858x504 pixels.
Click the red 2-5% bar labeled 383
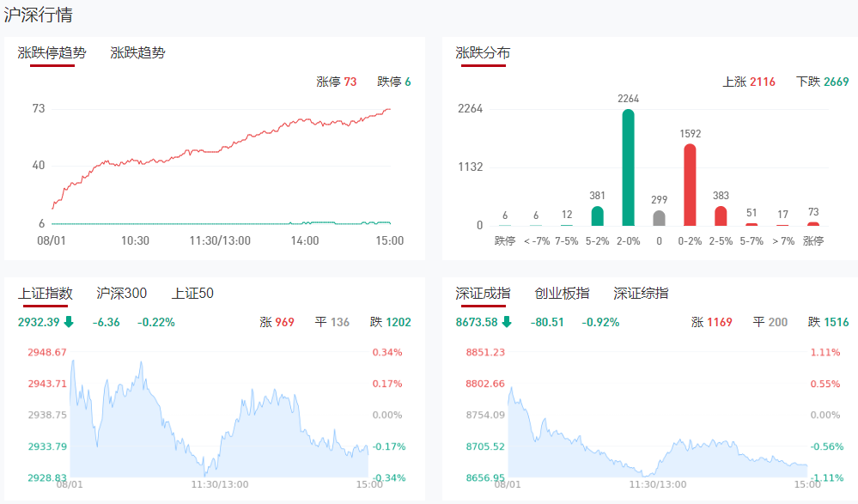(x=721, y=216)
